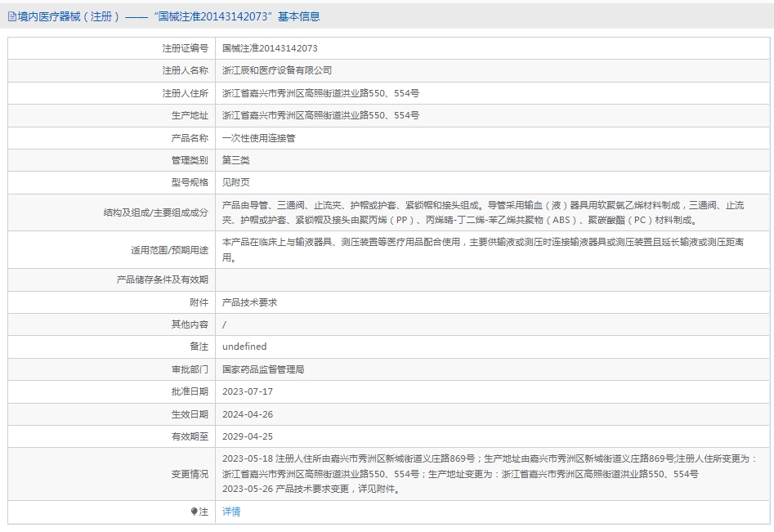The width and height of the screenshot is (774, 532).
Task: Click the 变更情况 row label
Action: click(x=190, y=474)
